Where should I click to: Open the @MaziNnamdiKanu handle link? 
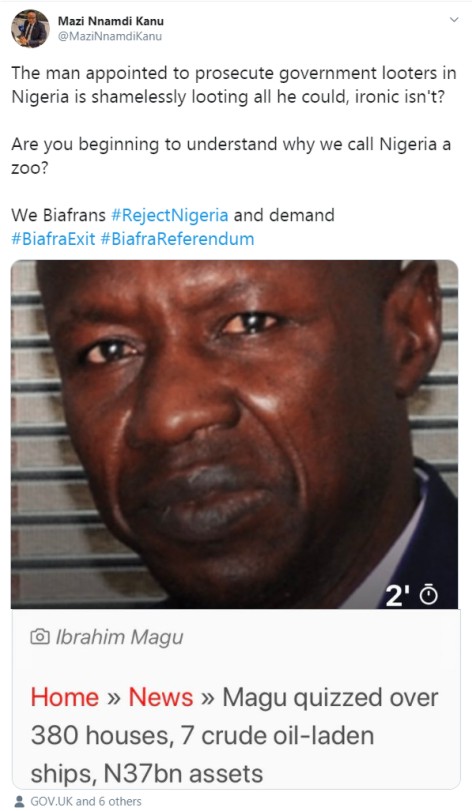click(110, 36)
